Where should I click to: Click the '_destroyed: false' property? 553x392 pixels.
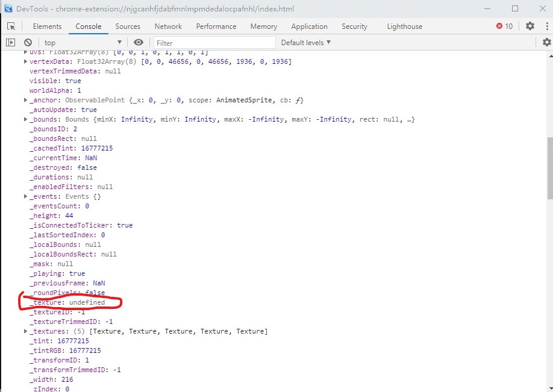click(63, 167)
